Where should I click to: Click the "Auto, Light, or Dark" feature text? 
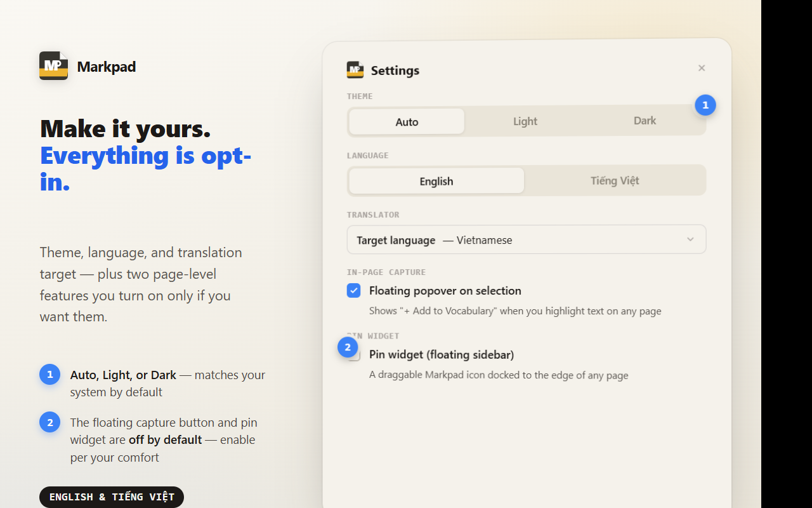[x=123, y=375]
